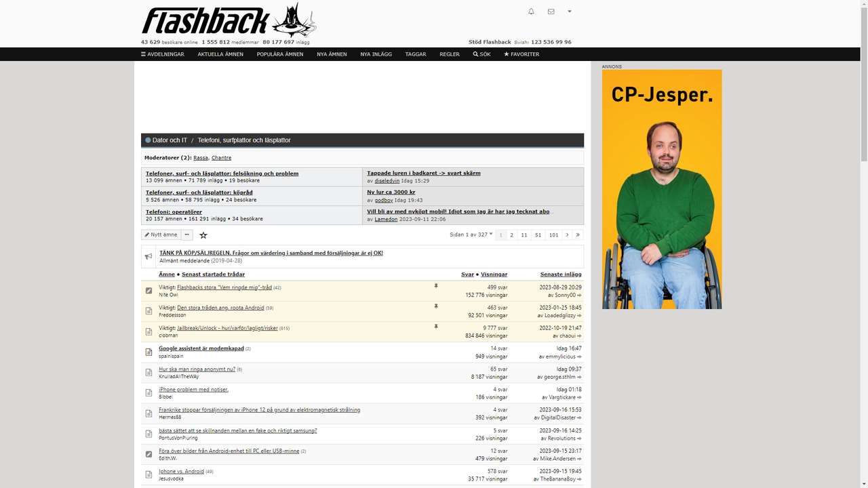Expand the ... options next to Nytt ämne

click(186, 235)
